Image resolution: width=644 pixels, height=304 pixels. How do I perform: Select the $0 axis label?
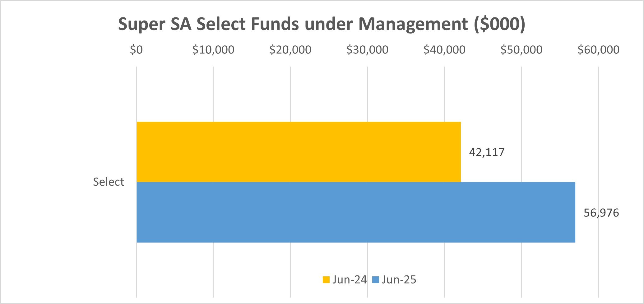(x=136, y=50)
